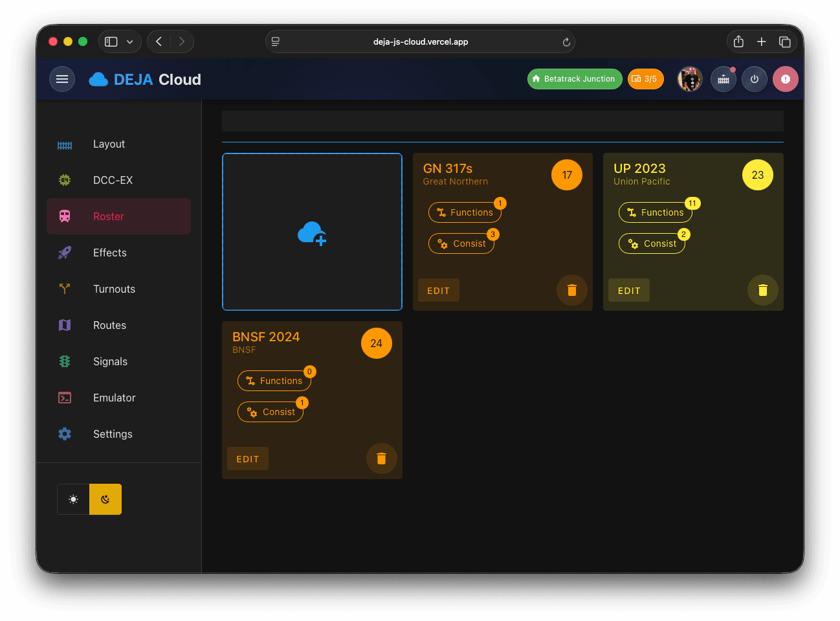This screenshot has height=621, width=840.
Task: Click the cloud upload icon to add a locomotive
Action: [x=312, y=232]
